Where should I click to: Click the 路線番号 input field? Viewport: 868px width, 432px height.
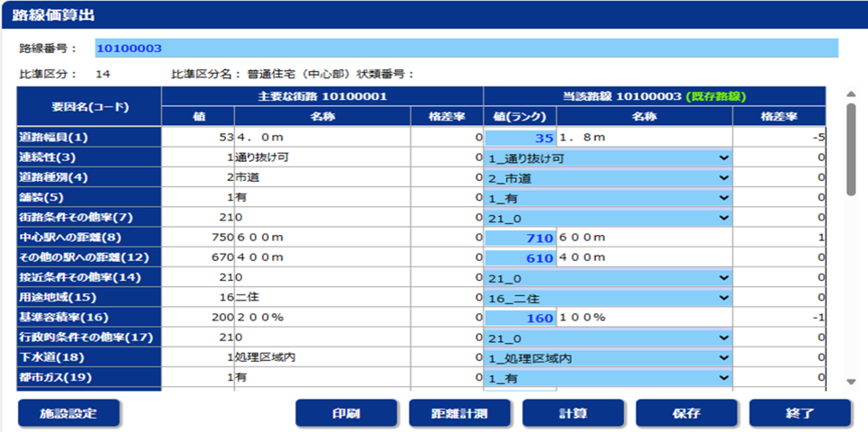pos(465,49)
